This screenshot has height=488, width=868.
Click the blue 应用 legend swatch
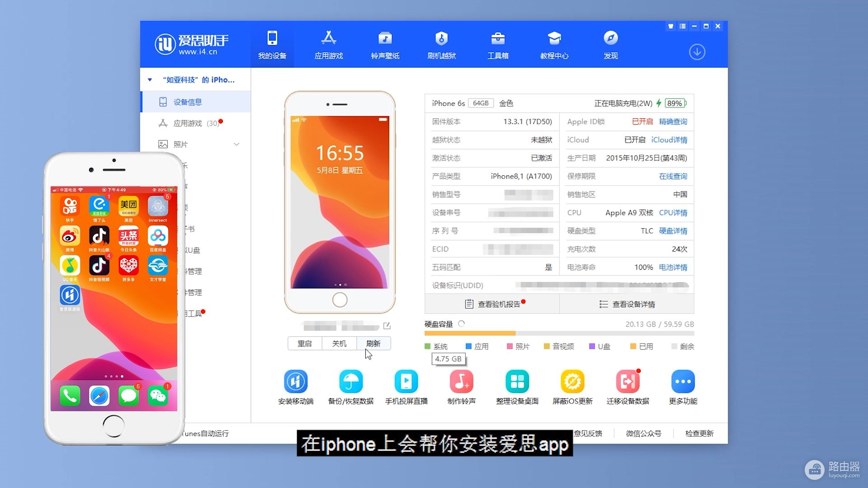point(468,347)
